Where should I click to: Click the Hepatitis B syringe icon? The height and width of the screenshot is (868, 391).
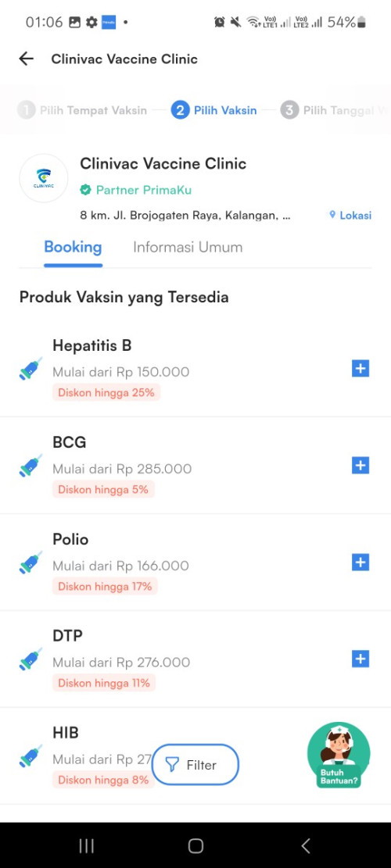(30, 369)
